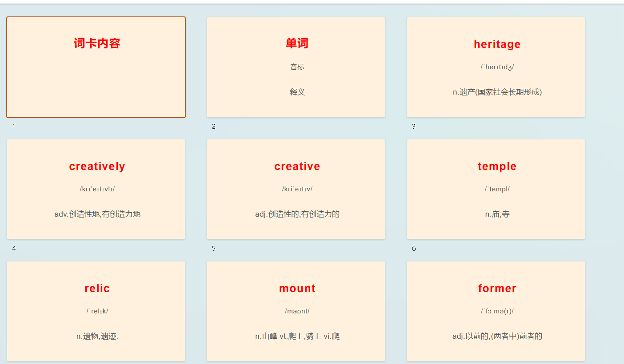Click phonetic /kriˈeɪtɪv/ text
Viewport: 624px width, 364px height.
click(x=297, y=189)
